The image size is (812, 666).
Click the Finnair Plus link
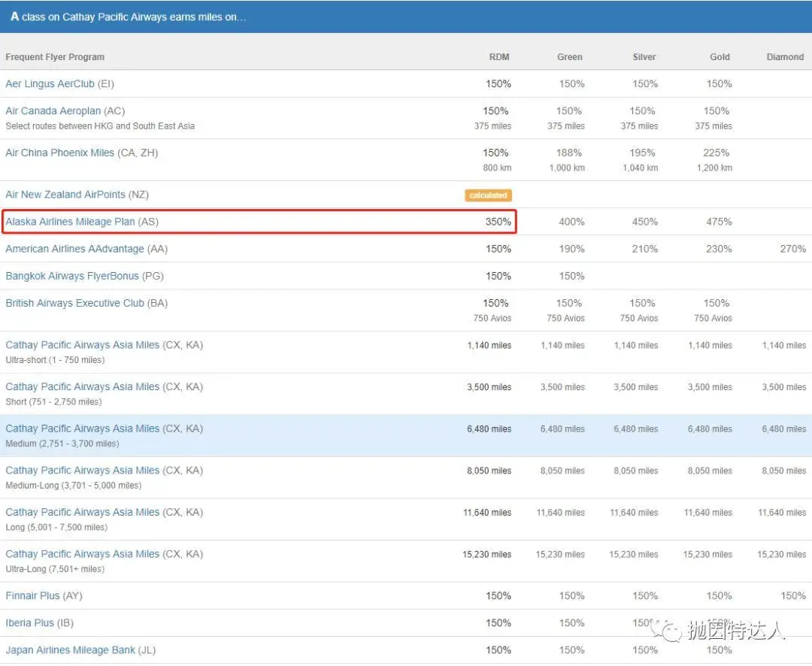click(x=34, y=596)
